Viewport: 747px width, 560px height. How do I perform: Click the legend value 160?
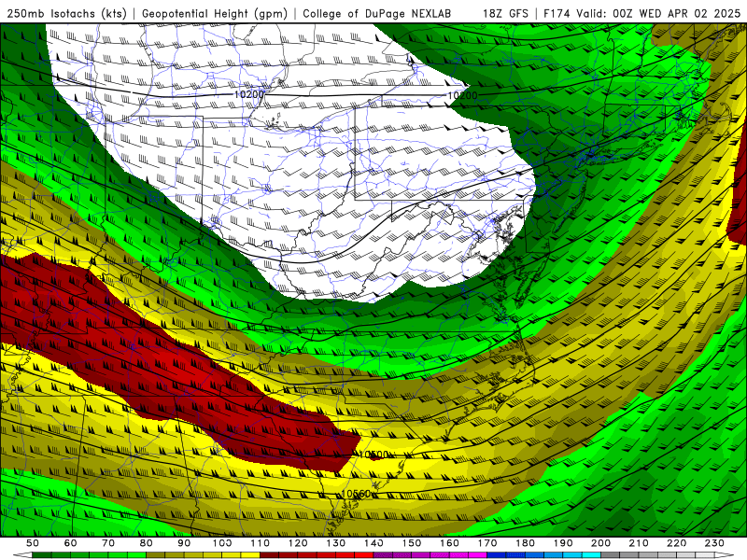click(450, 543)
